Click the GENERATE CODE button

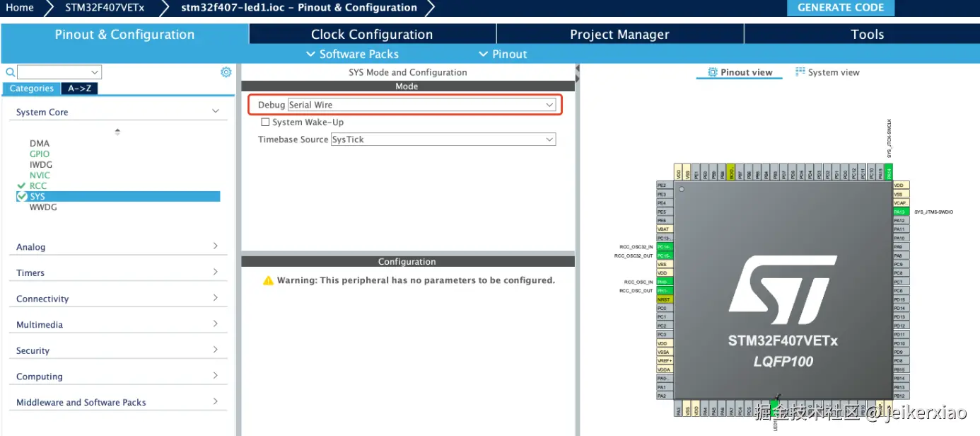coord(841,8)
